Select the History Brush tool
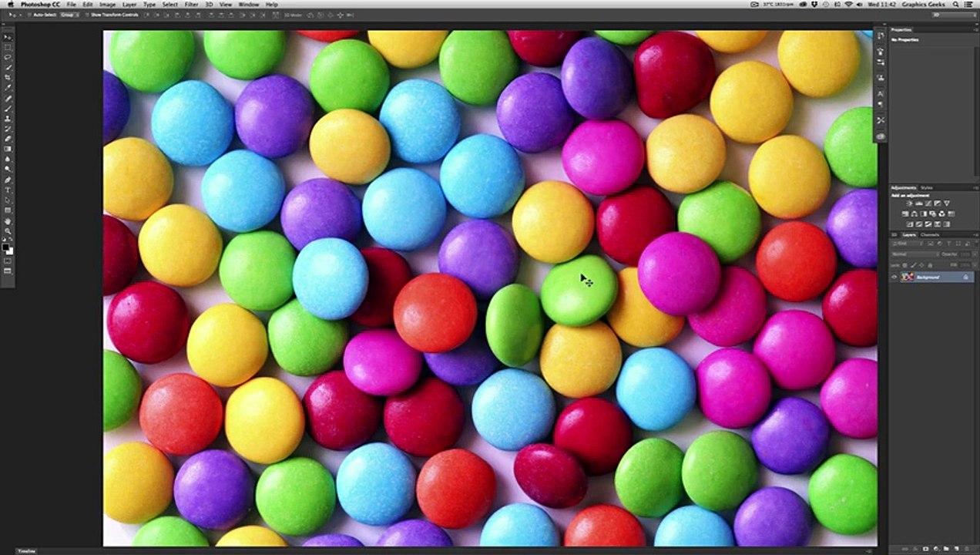 [8, 128]
